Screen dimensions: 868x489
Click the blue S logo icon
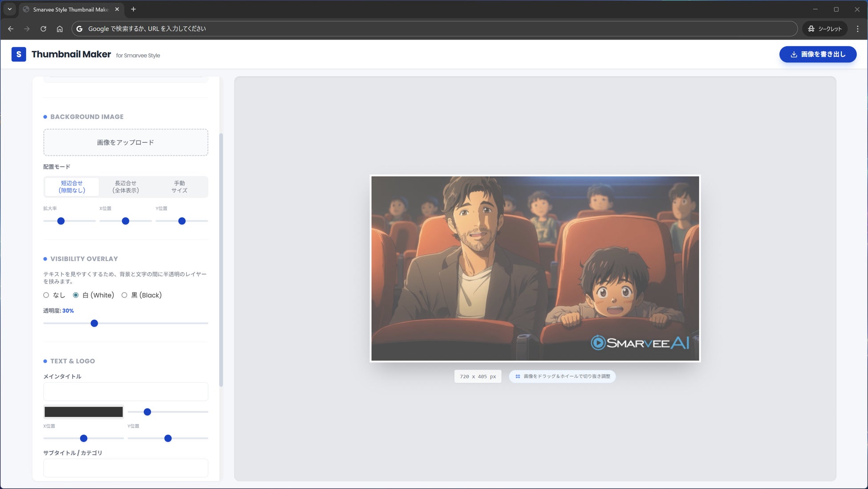18,54
